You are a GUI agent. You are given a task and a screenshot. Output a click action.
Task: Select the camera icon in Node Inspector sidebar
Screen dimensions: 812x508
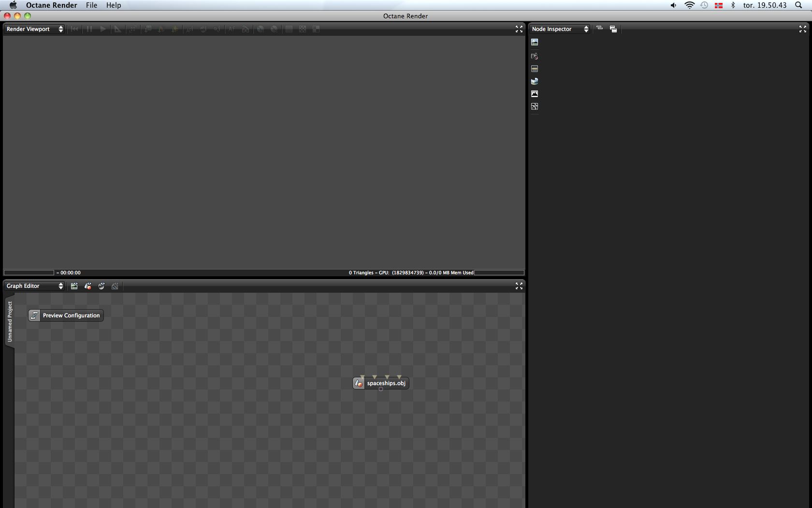pyautogui.click(x=535, y=56)
